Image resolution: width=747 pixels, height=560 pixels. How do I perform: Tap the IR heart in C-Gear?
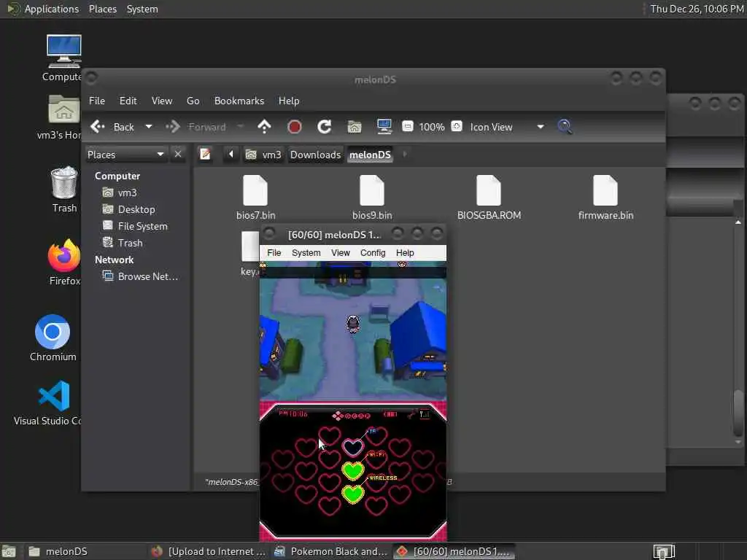coord(353,447)
